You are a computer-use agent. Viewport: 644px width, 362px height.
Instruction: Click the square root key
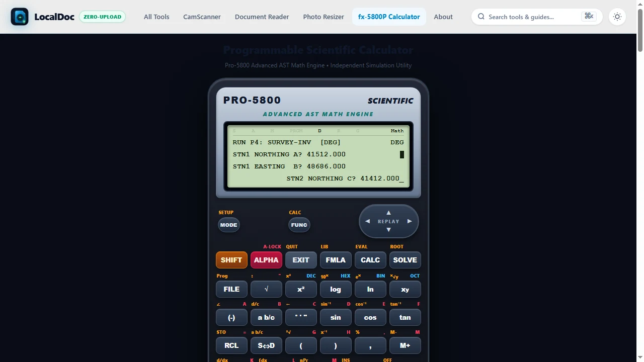(x=266, y=289)
